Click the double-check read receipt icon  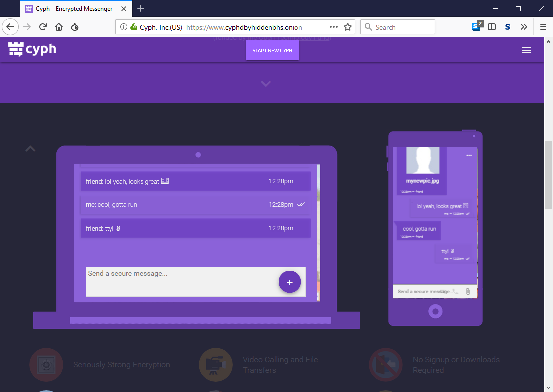coord(301,204)
